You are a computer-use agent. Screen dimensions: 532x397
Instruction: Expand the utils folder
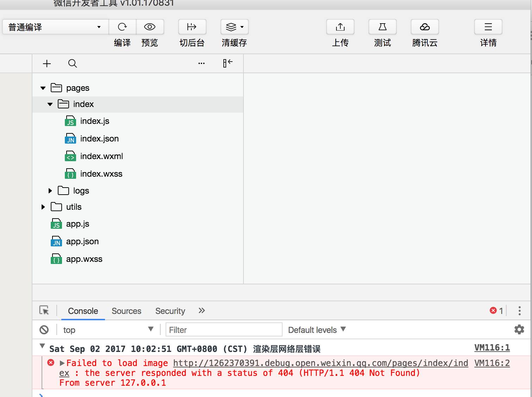[43, 207]
